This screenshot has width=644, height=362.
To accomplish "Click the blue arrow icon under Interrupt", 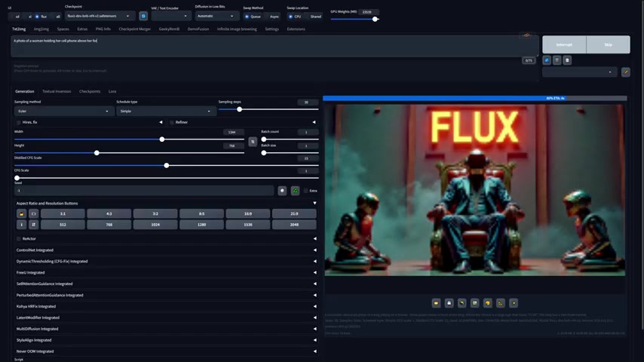I will pos(547,60).
